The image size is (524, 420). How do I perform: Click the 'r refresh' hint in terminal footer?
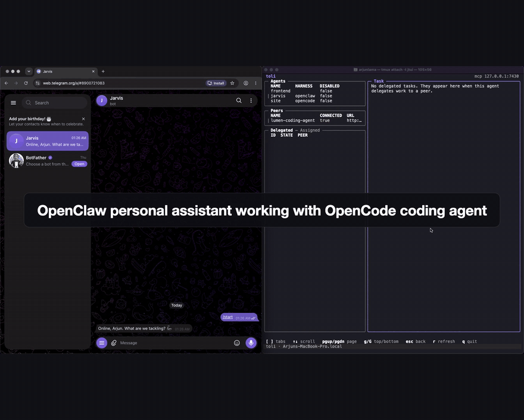(x=444, y=341)
